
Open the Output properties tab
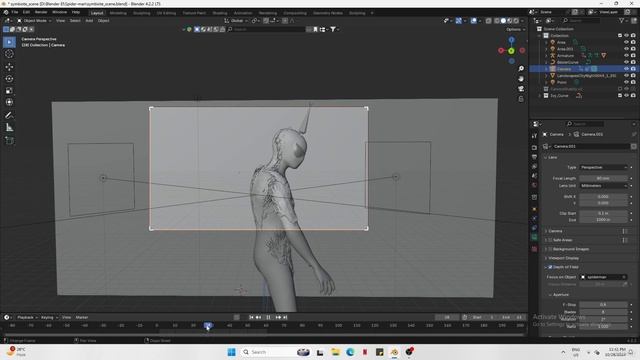pos(534,157)
